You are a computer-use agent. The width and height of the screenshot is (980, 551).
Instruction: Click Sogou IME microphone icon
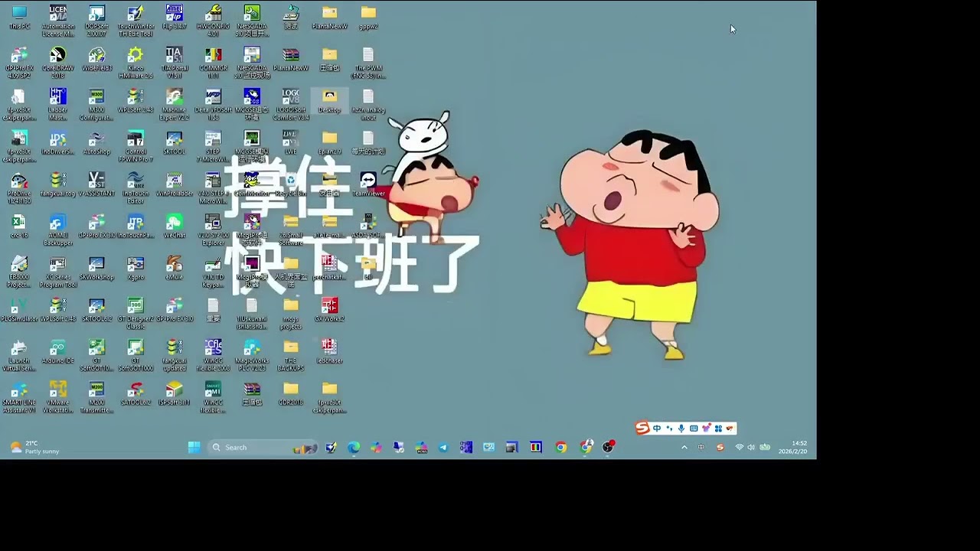(x=681, y=429)
